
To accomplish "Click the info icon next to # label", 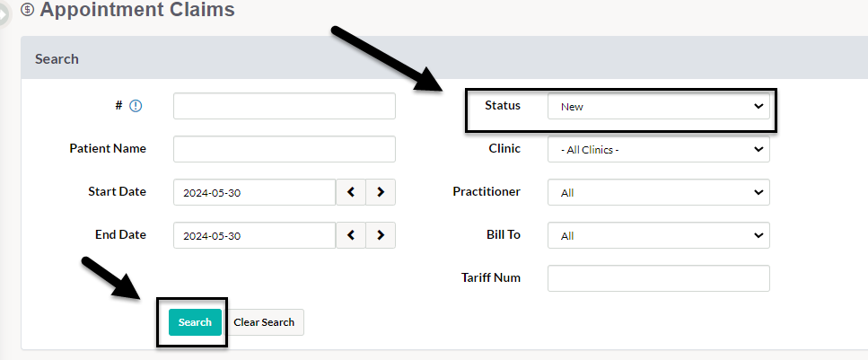I will click(x=136, y=106).
